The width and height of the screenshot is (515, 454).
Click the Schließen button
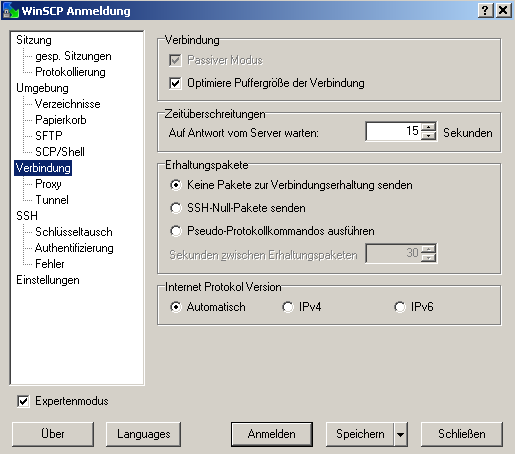click(x=462, y=434)
